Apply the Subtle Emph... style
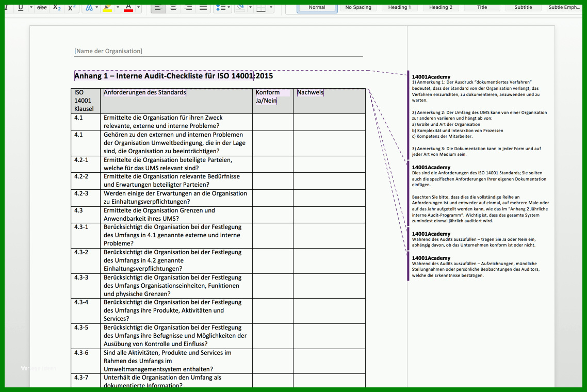 (564, 8)
